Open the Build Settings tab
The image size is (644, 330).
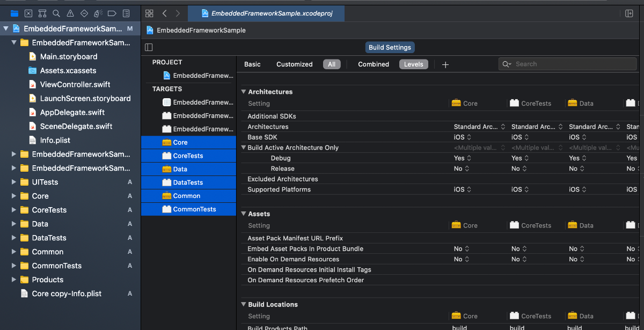coord(390,47)
